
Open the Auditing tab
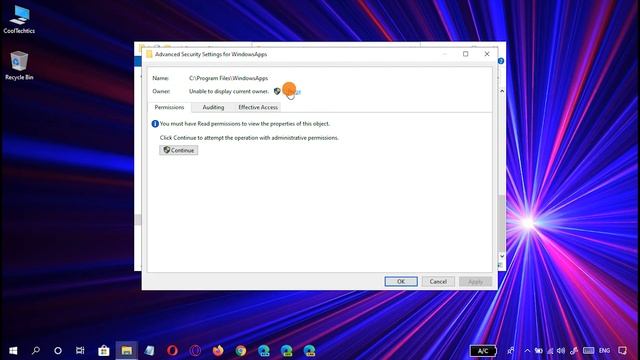(x=213, y=107)
